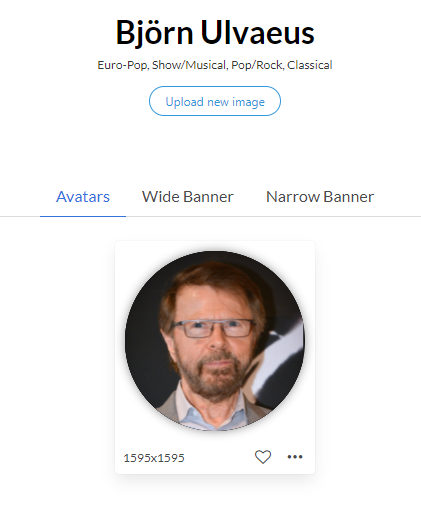Open the three-dot more options menu
The width and height of the screenshot is (421, 519).
(x=295, y=457)
